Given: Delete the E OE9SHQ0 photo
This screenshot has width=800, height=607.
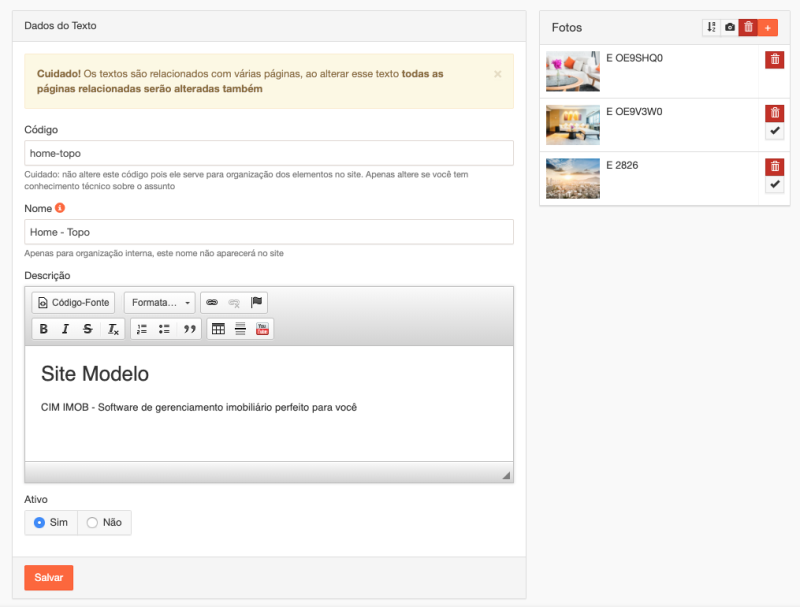Looking at the screenshot, I should (x=774, y=60).
